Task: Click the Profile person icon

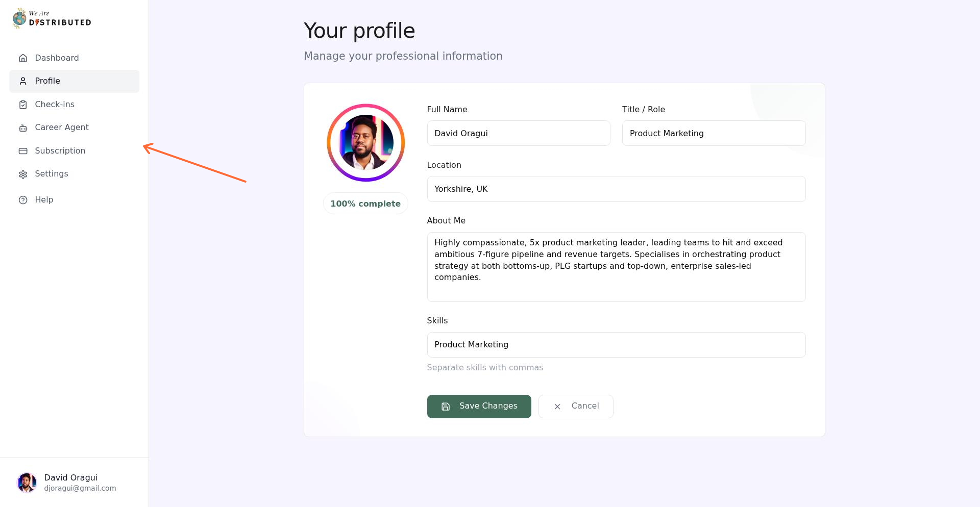Action: (x=23, y=81)
